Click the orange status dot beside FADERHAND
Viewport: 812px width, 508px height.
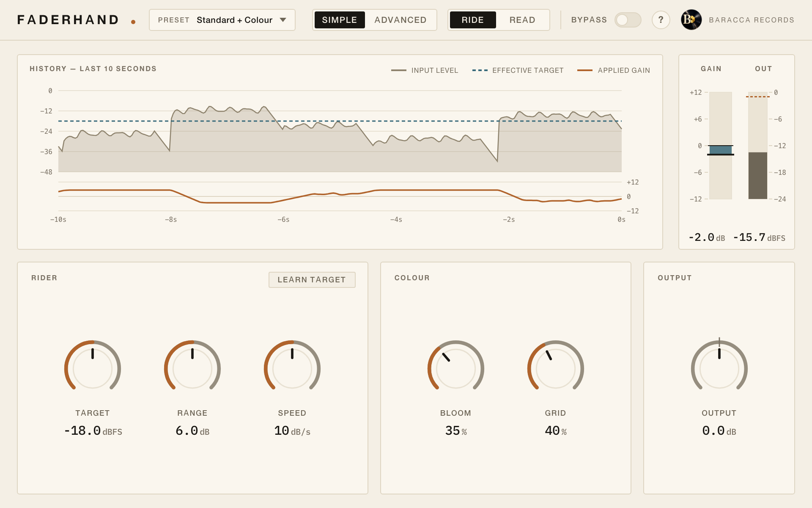click(133, 22)
